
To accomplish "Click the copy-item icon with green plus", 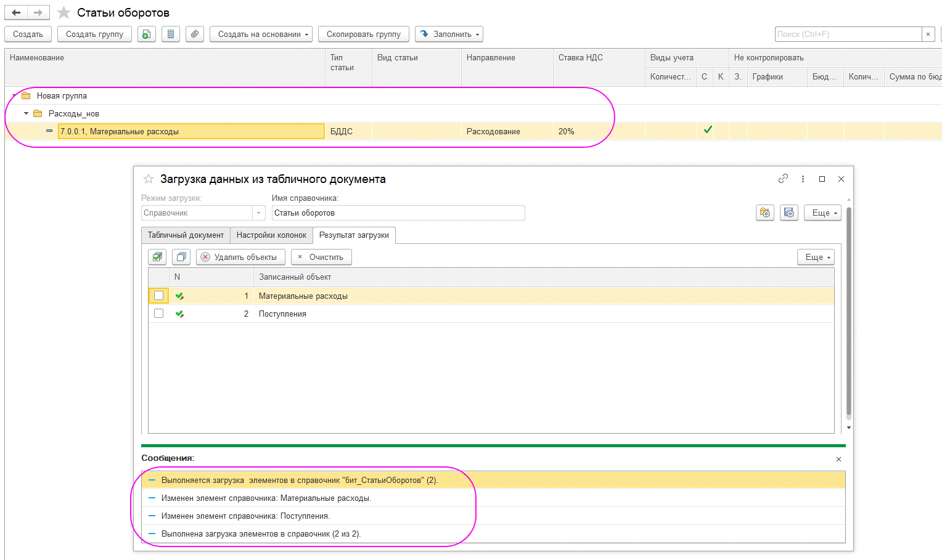I will click(146, 34).
